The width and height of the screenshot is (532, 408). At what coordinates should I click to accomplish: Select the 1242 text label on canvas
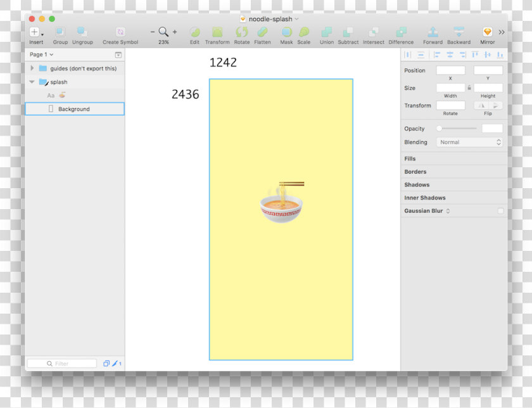click(223, 63)
